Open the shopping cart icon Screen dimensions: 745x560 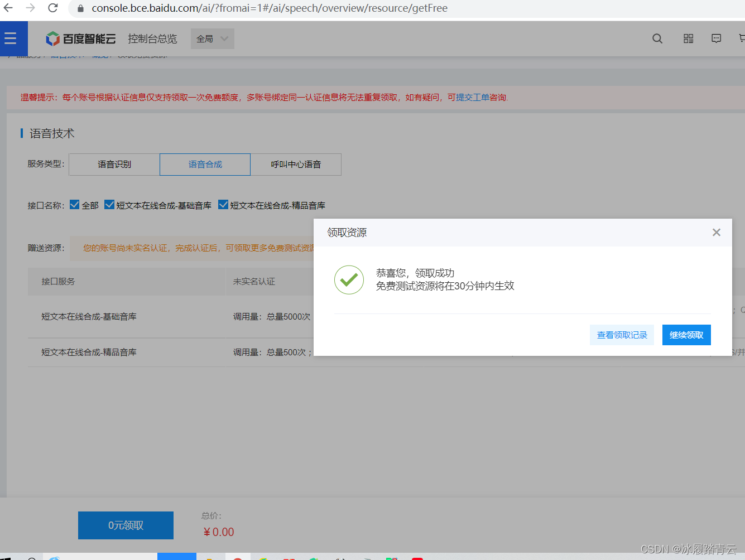[741, 38]
